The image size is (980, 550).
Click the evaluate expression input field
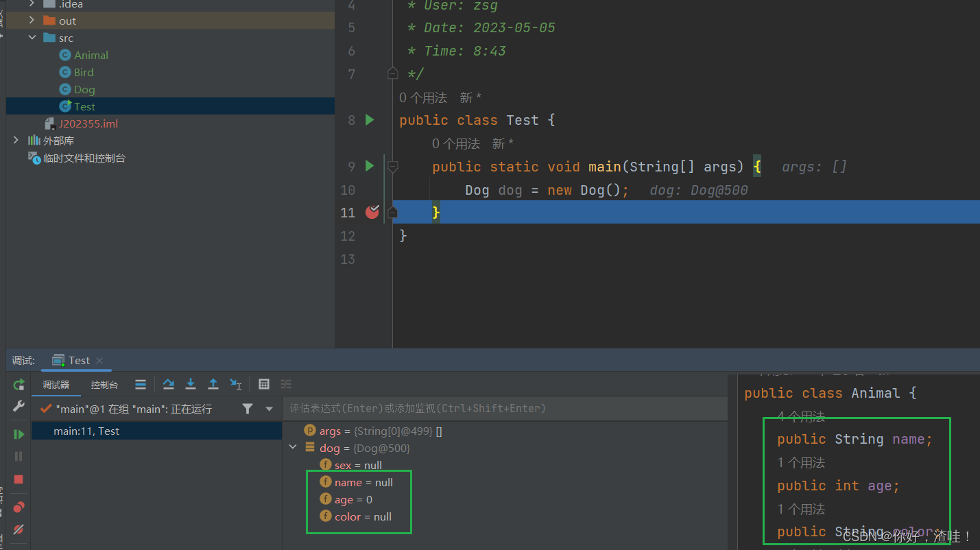click(505, 408)
